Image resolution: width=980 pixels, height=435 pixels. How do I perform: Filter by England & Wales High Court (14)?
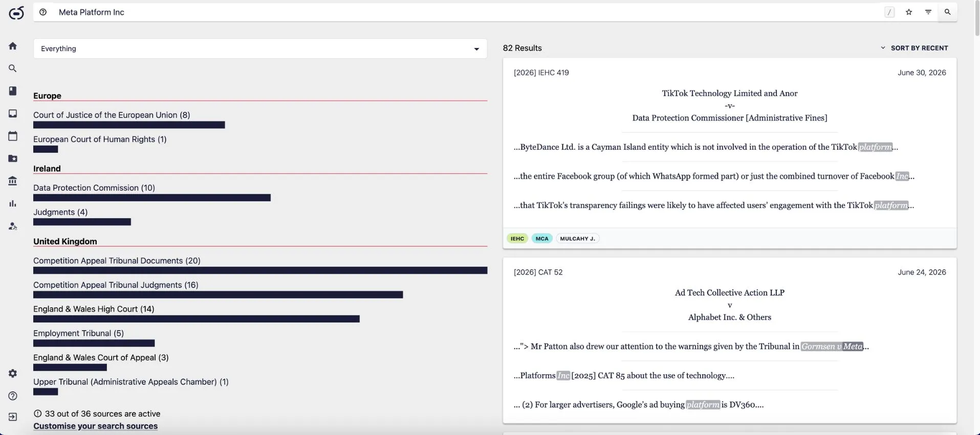(x=94, y=309)
